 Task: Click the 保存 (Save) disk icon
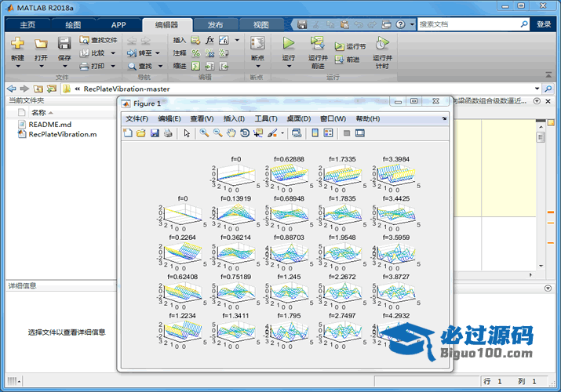[64, 43]
